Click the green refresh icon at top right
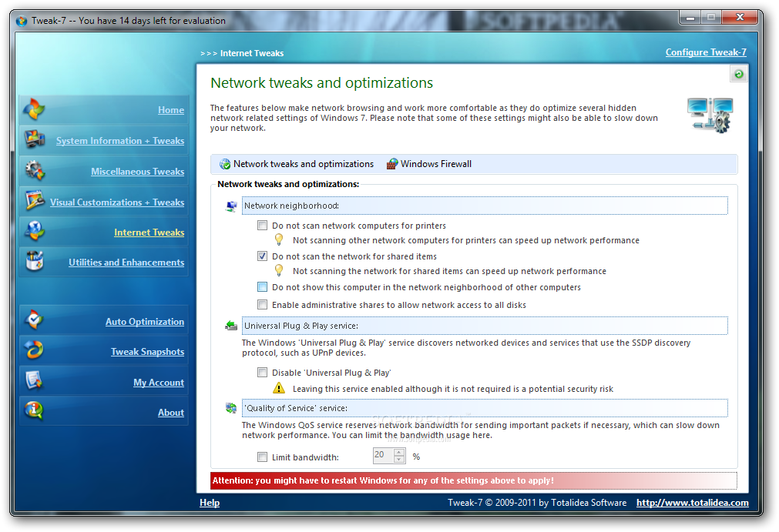 coord(738,75)
